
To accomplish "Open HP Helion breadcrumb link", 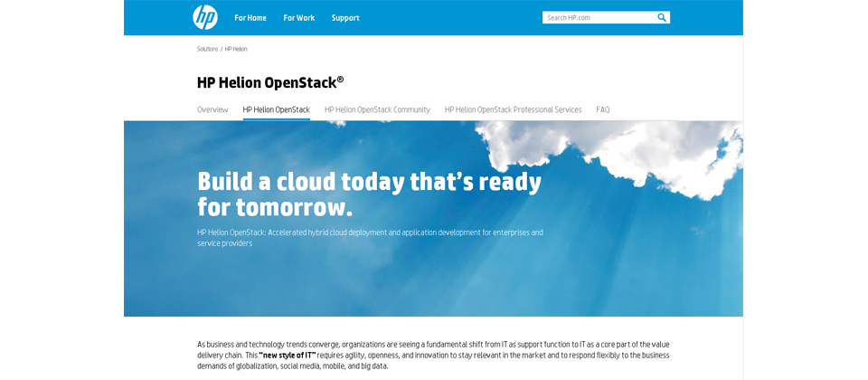I will click(236, 49).
